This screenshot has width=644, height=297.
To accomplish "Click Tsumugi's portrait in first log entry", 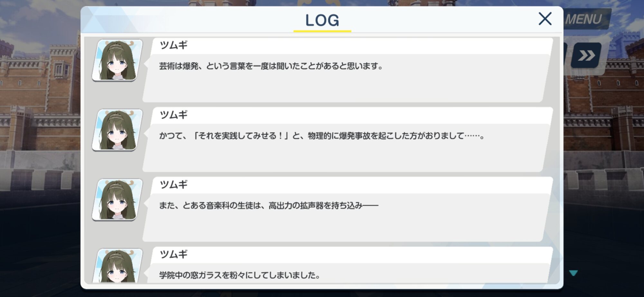I will (118, 60).
